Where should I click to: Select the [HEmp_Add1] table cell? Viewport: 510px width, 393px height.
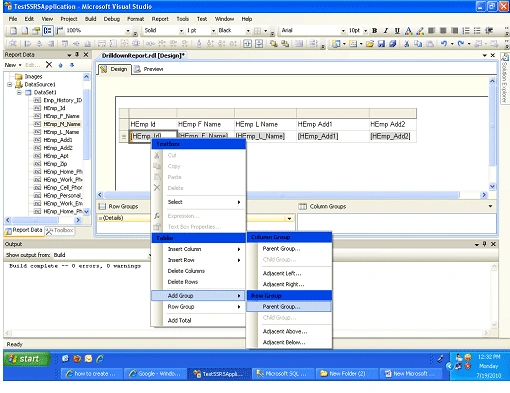(x=333, y=136)
